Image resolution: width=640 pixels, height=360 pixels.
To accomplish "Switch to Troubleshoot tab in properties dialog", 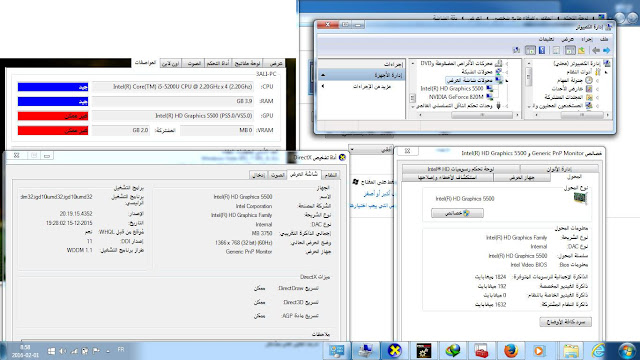I will (x=447, y=178).
